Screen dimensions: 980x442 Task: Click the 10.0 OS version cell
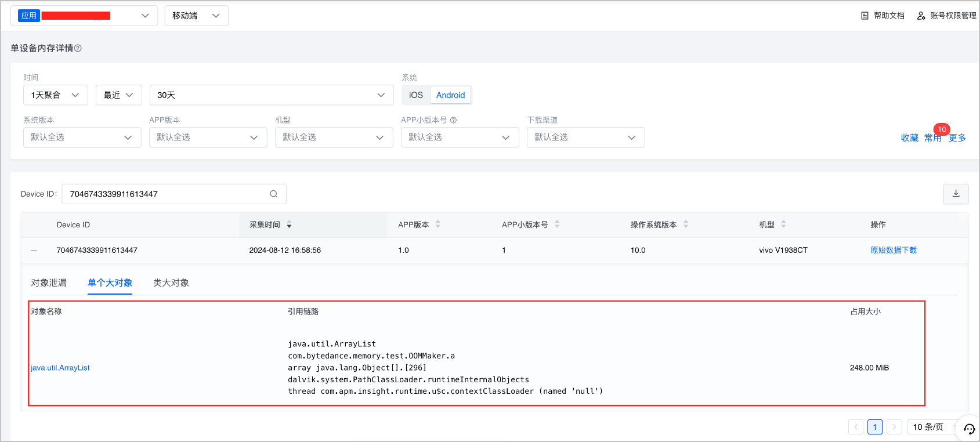[x=638, y=250]
